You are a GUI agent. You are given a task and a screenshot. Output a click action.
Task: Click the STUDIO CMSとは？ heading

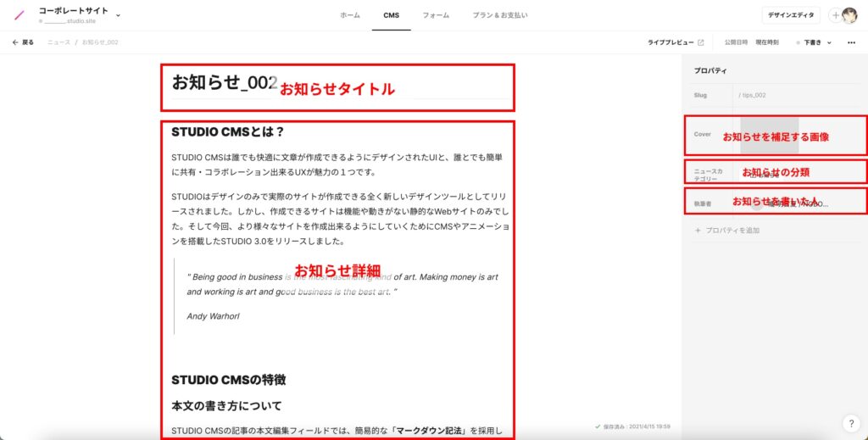click(227, 131)
